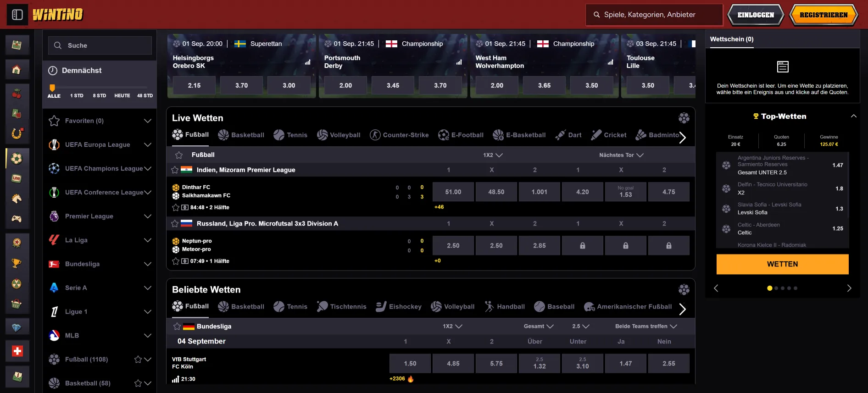Image resolution: width=868 pixels, height=393 pixels.
Task: Favorite the Fußball live section star
Action: (179, 155)
